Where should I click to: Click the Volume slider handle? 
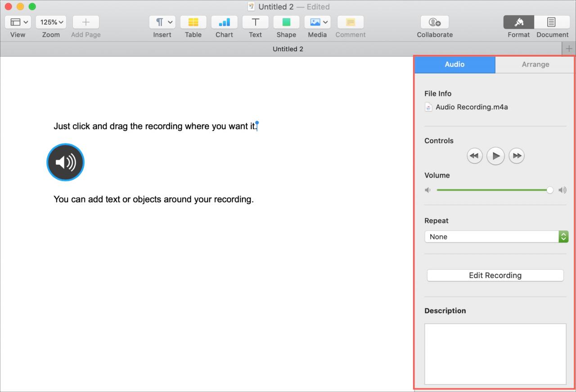[x=550, y=190]
